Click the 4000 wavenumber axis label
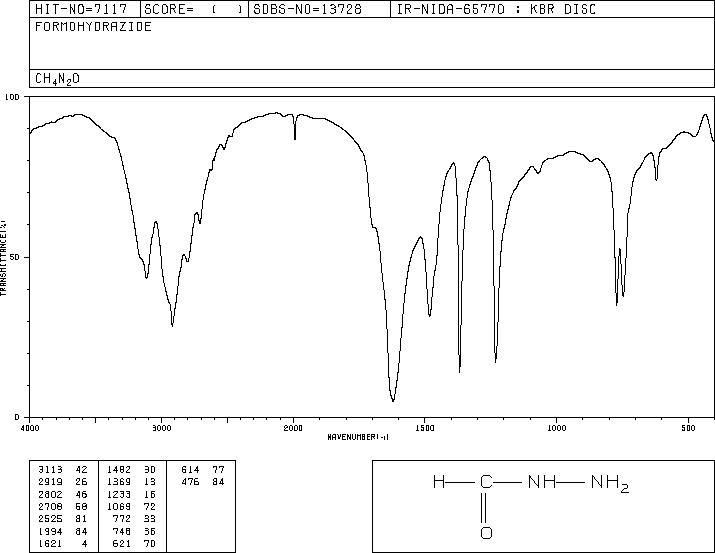Viewport: 715px width, 553px height. 30,428
